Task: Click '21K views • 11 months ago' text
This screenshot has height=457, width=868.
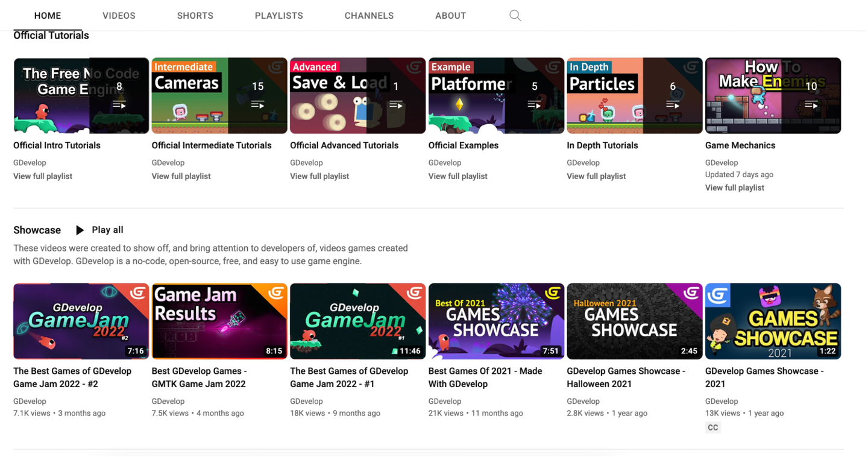Action: [x=476, y=413]
